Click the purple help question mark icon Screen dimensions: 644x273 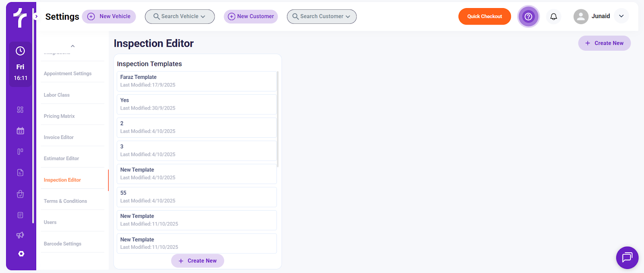tap(528, 17)
